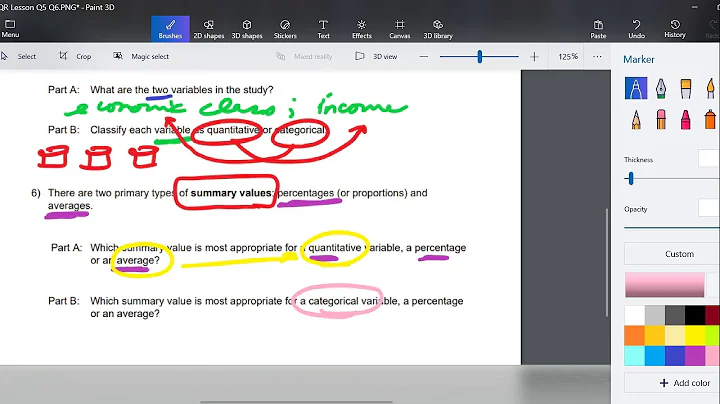Select the Spray can brush
The image size is (720, 404).
click(710, 119)
